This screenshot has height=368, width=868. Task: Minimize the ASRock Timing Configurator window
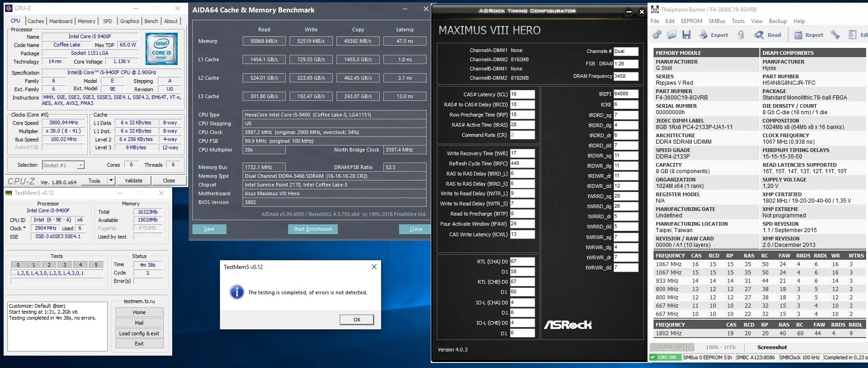(x=629, y=12)
